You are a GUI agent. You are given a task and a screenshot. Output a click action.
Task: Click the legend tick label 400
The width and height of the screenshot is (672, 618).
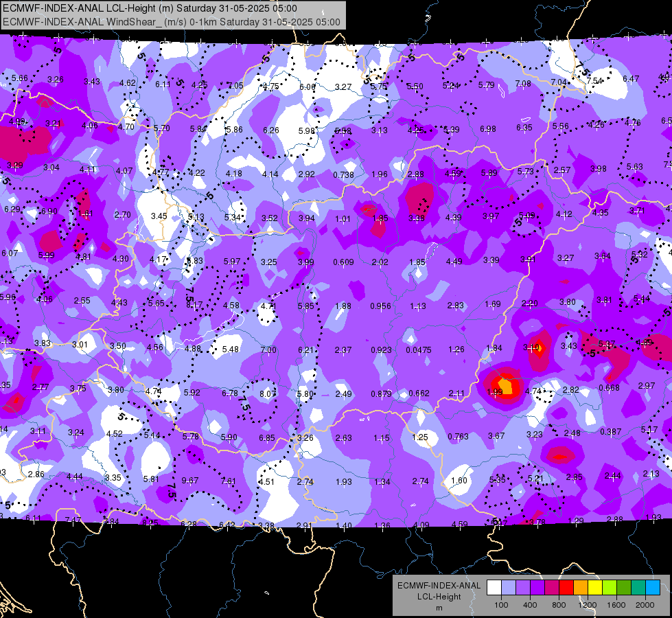pos(530,605)
